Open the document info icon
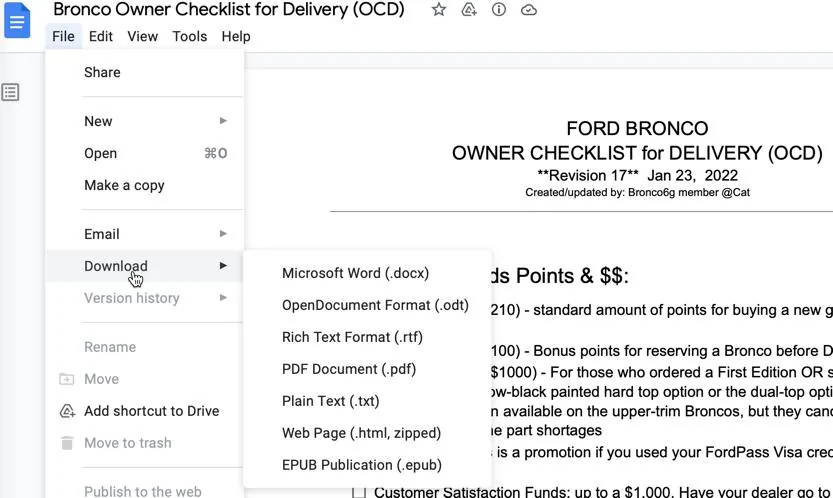Image resolution: width=833 pixels, height=498 pixels. point(498,10)
